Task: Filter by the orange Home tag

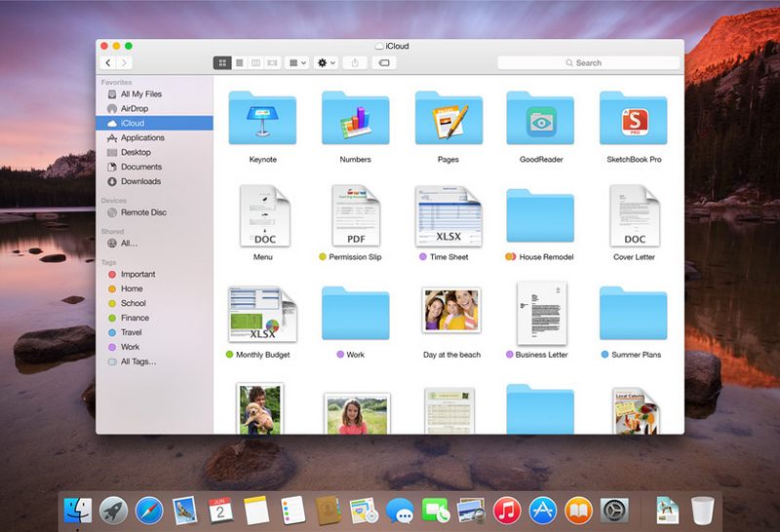Action: point(154,288)
